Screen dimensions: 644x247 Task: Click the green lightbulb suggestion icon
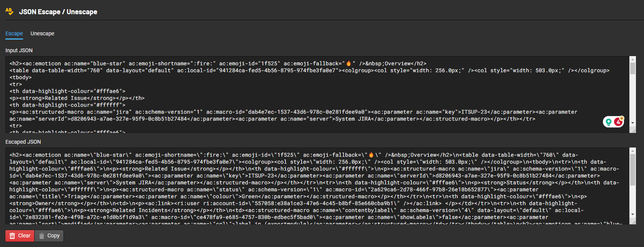(609, 122)
